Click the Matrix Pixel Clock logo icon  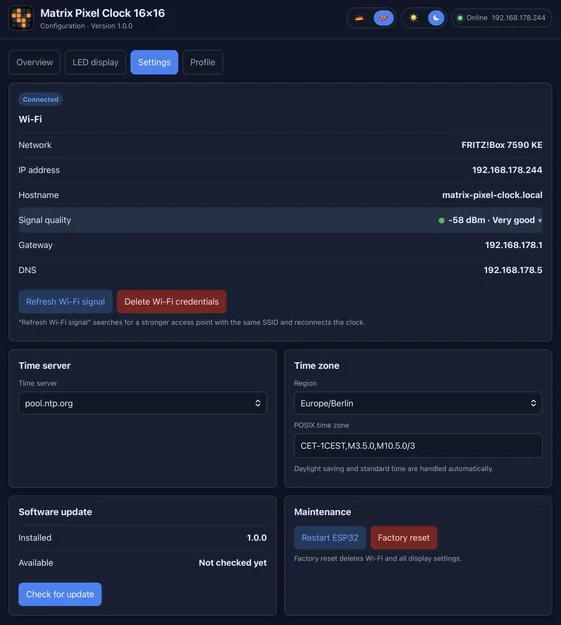point(21,18)
